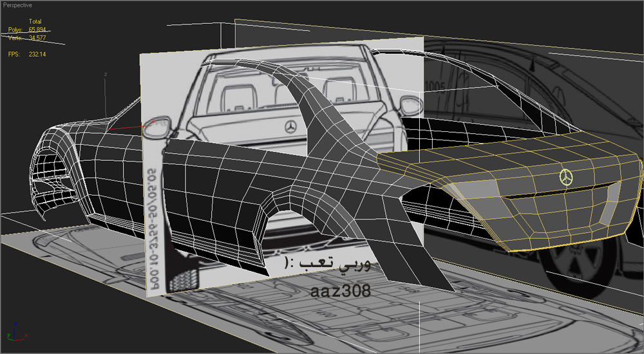
Task: Open the Perspective viewport label menu
Action: (x=17, y=5)
